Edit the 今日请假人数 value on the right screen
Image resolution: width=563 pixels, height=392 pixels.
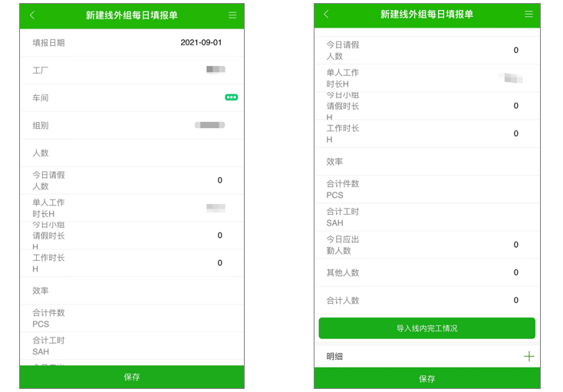pos(516,50)
